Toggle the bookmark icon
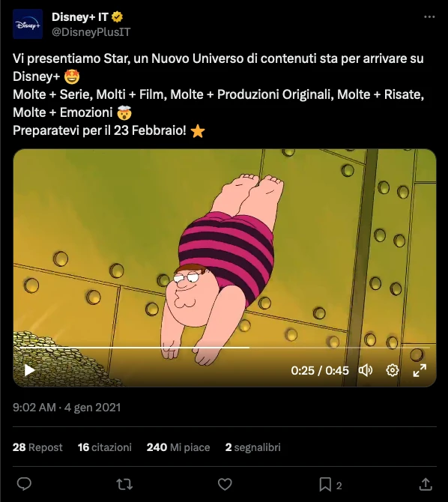This screenshot has height=502, width=448. (325, 484)
